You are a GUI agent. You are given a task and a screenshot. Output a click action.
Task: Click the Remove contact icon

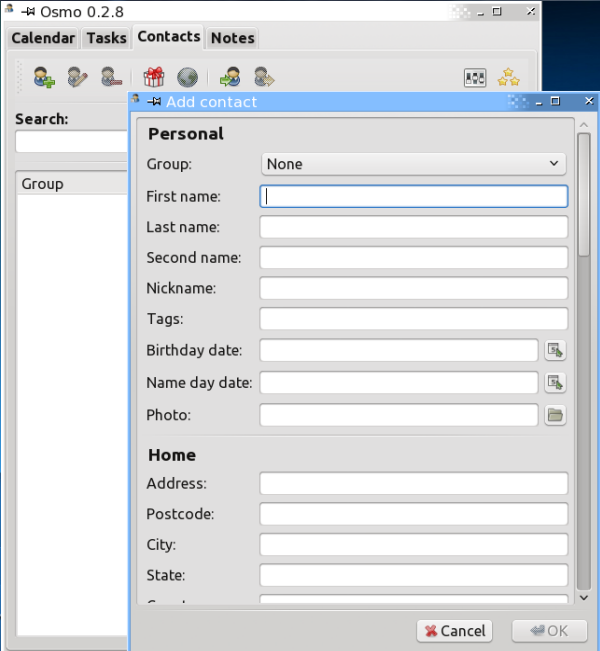[111, 77]
